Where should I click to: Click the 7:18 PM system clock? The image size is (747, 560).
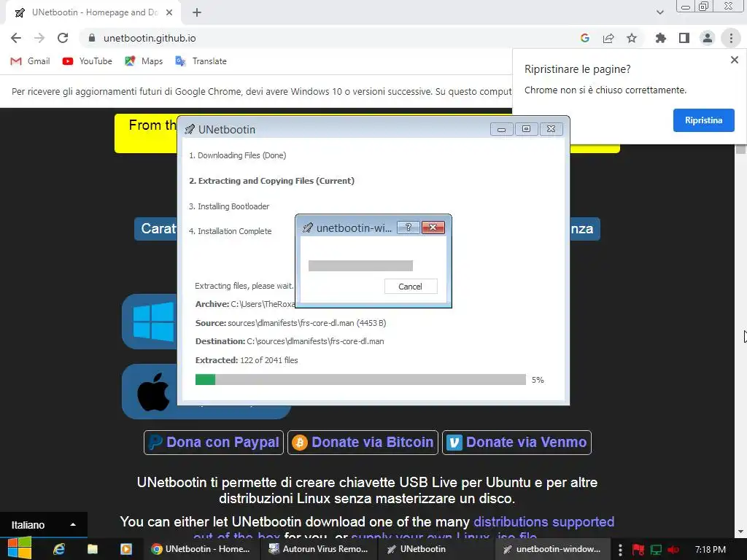click(711, 550)
